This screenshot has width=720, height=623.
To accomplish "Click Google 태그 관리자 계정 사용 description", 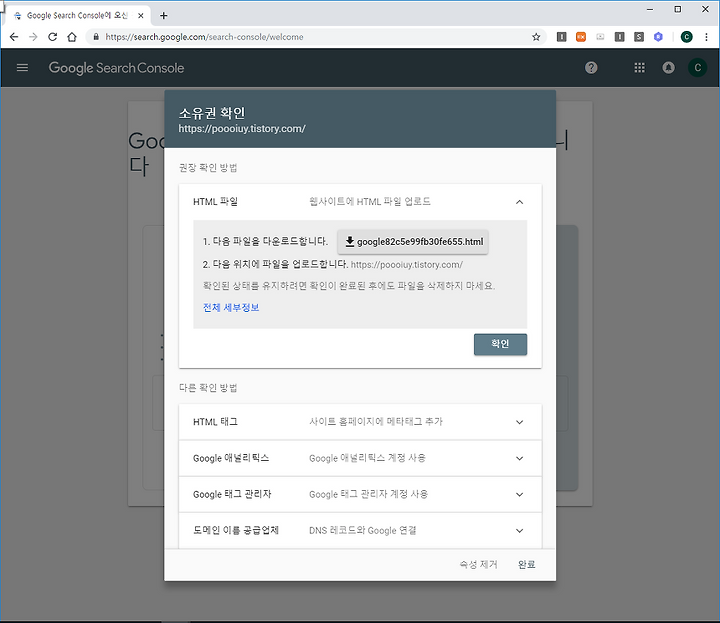I will [368, 494].
